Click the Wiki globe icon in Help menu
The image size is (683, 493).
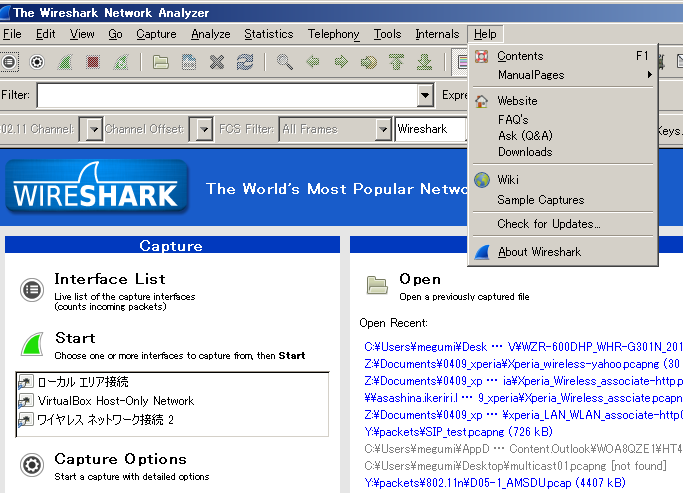point(482,179)
